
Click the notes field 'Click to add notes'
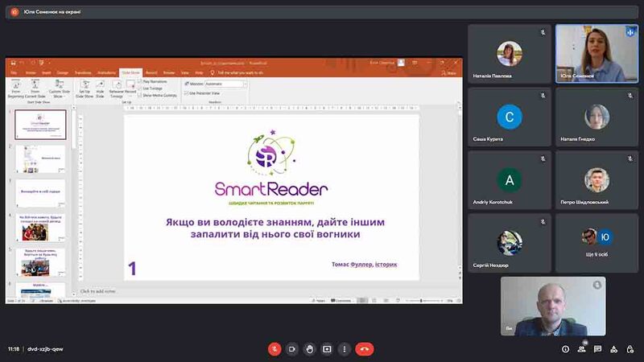pos(97,291)
